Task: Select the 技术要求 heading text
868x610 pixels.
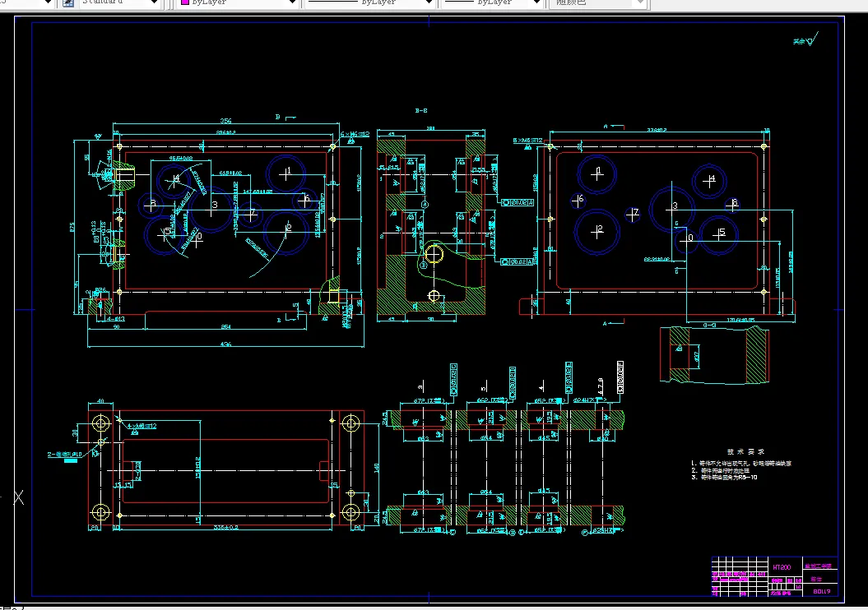Action: pyautogui.click(x=745, y=452)
